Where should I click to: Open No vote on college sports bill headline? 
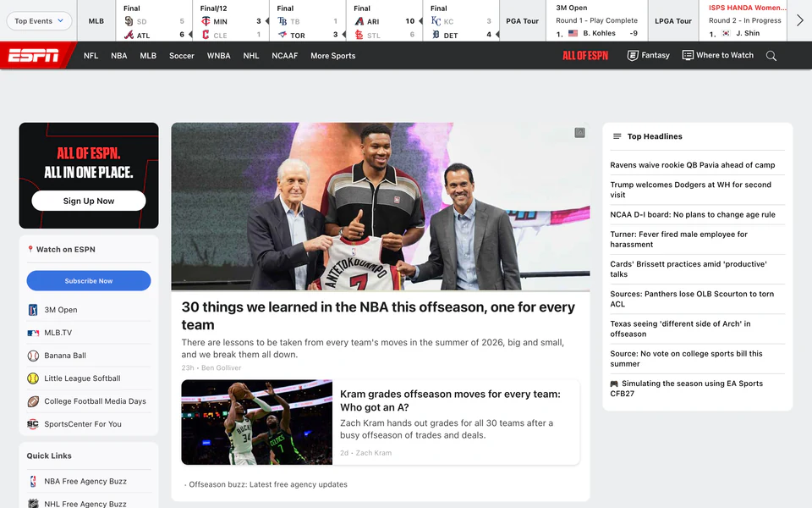coord(686,359)
